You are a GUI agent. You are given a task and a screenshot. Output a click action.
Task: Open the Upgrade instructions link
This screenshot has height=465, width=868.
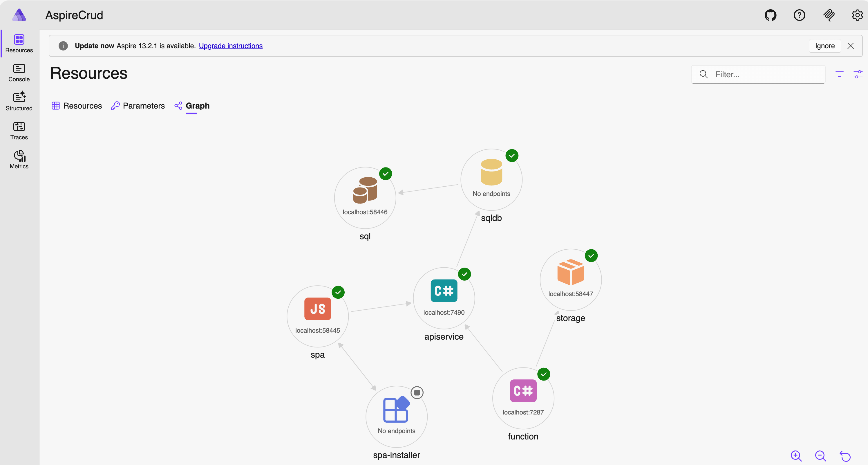230,46
